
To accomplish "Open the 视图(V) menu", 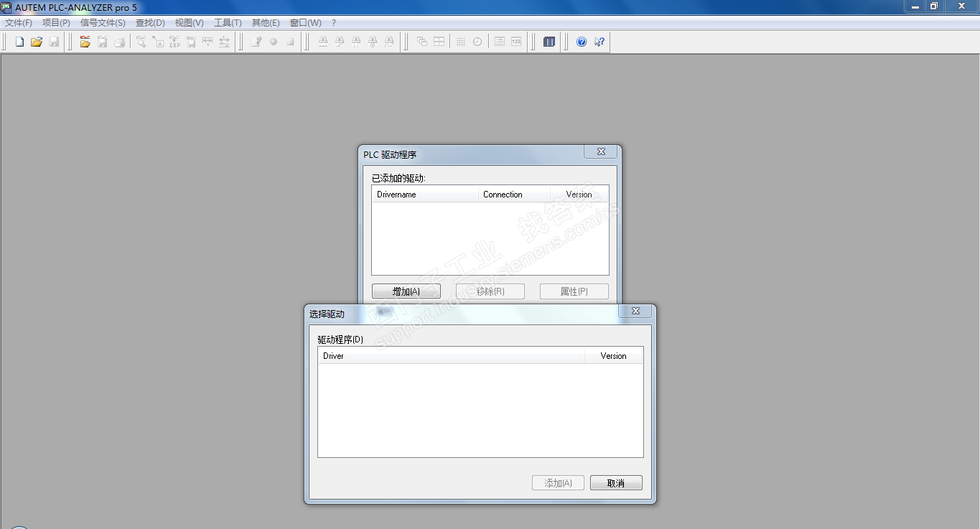I will pos(190,23).
